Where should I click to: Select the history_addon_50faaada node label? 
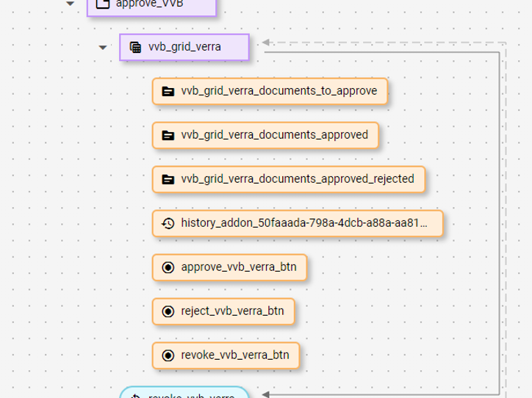pos(302,224)
